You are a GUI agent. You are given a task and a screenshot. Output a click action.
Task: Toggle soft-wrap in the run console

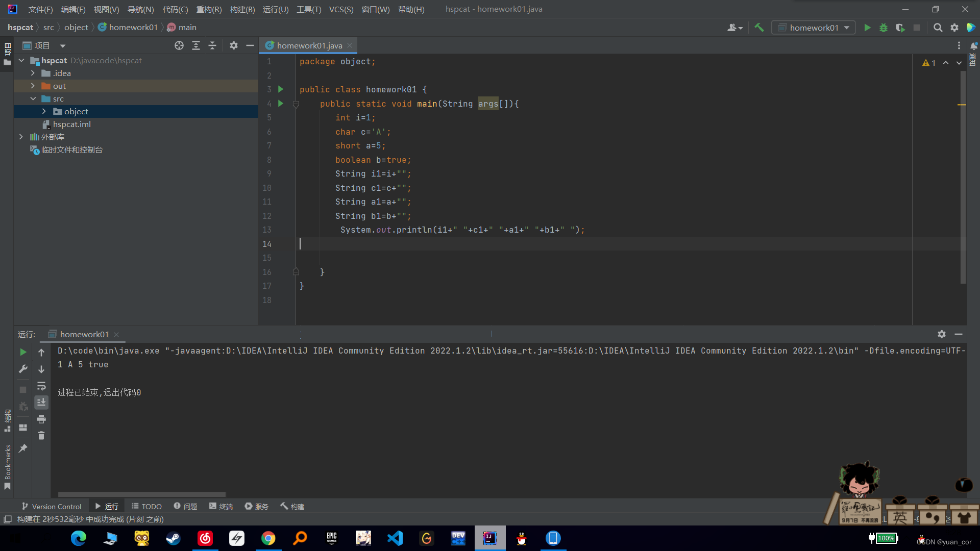pos(41,386)
